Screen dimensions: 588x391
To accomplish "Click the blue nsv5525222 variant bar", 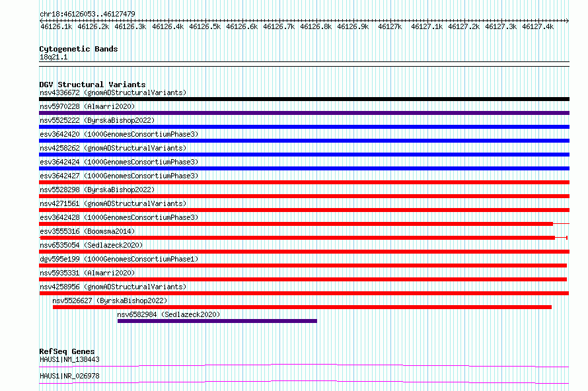I will tap(304, 127).
